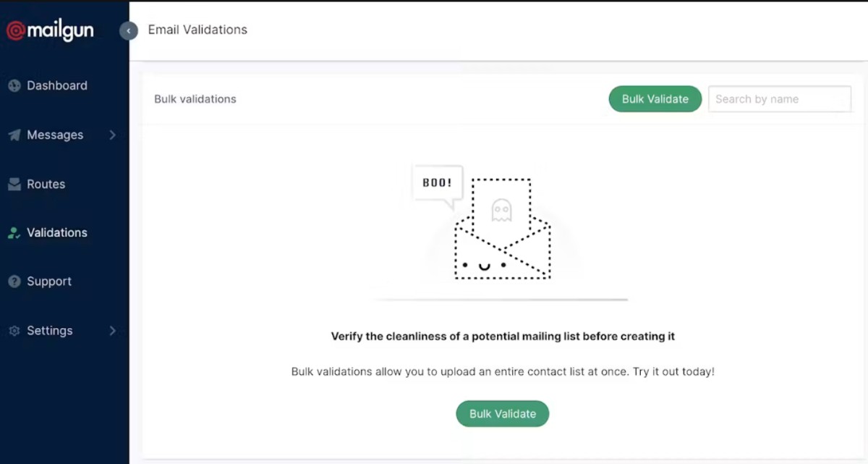Image resolution: width=868 pixels, height=464 pixels.
Task: Expand the Settings submenu arrow
Action: click(112, 330)
